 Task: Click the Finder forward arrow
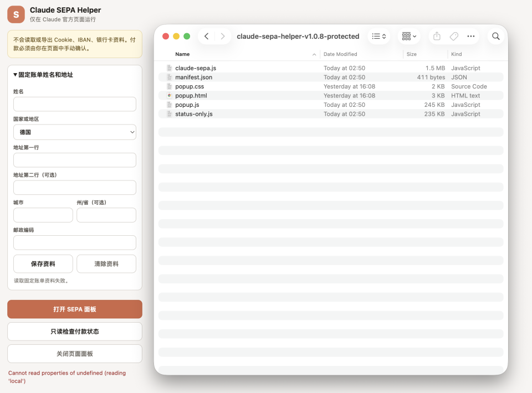(223, 36)
